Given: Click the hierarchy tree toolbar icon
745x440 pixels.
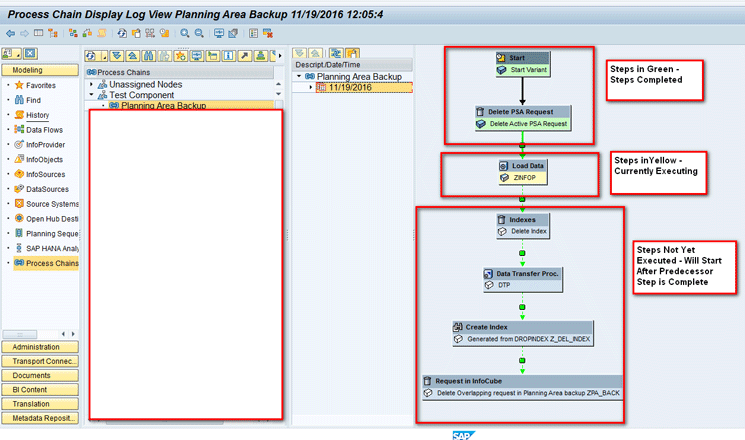Looking at the screenshot, I should pyautogui.click(x=53, y=33).
